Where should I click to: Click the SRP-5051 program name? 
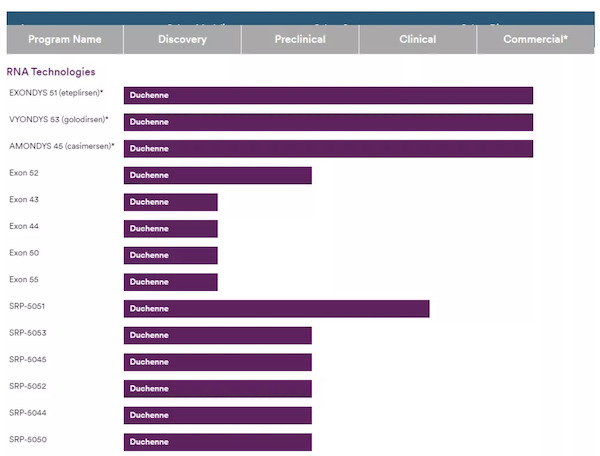coord(27,306)
